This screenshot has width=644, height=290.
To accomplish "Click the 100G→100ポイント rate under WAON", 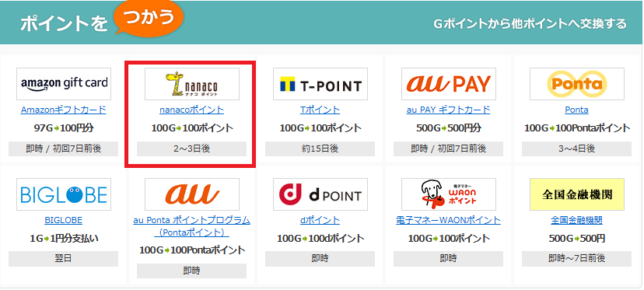I will click(x=449, y=238).
